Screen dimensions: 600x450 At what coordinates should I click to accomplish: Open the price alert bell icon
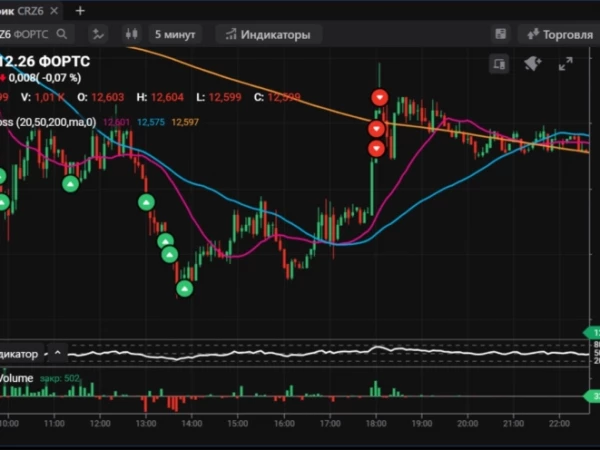coord(532,64)
